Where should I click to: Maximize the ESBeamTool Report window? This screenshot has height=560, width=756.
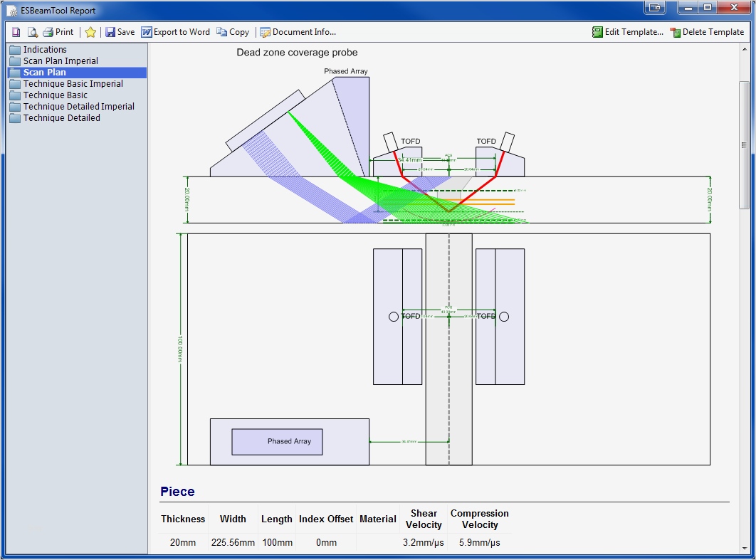(x=708, y=7)
